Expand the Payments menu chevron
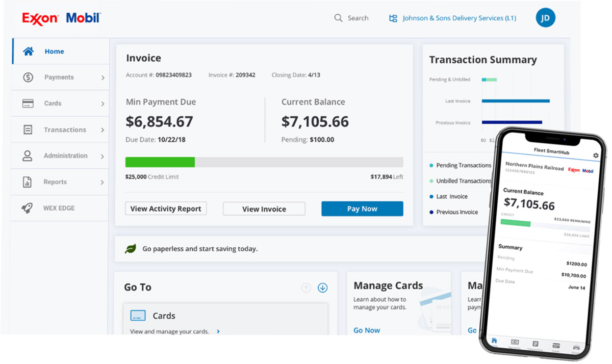The width and height of the screenshot is (612, 364). [x=103, y=78]
